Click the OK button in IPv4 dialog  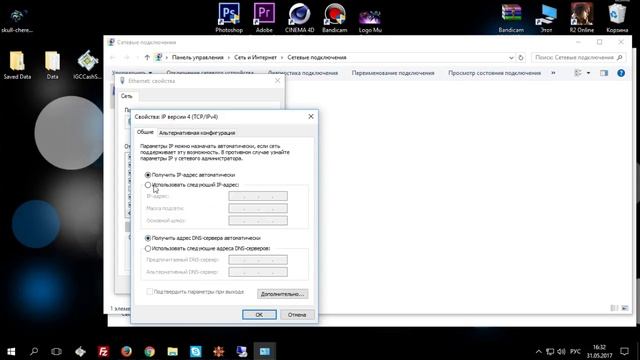click(x=259, y=315)
